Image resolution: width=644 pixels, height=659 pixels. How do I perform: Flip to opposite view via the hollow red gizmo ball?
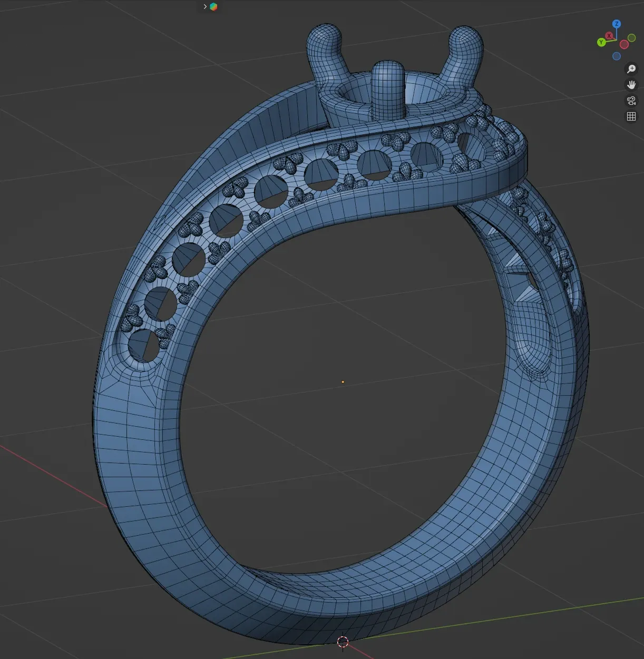pyautogui.click(x=624, y=44)
